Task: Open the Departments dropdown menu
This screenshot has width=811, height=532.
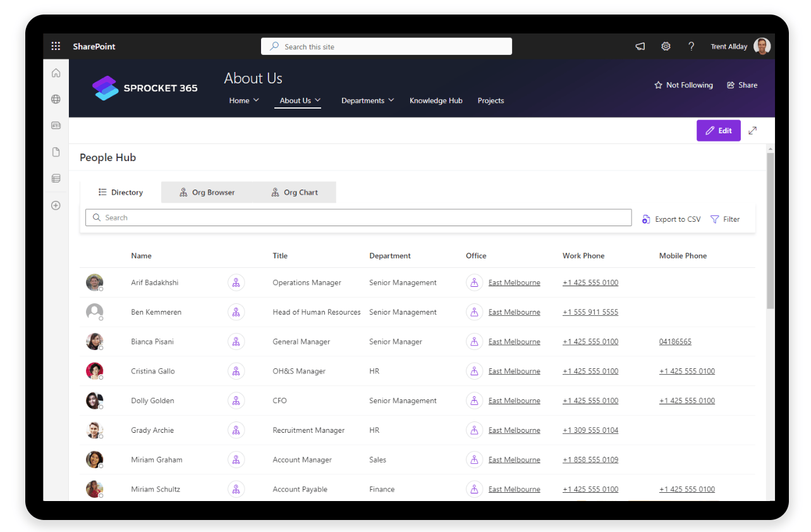Action: [367, 100]
